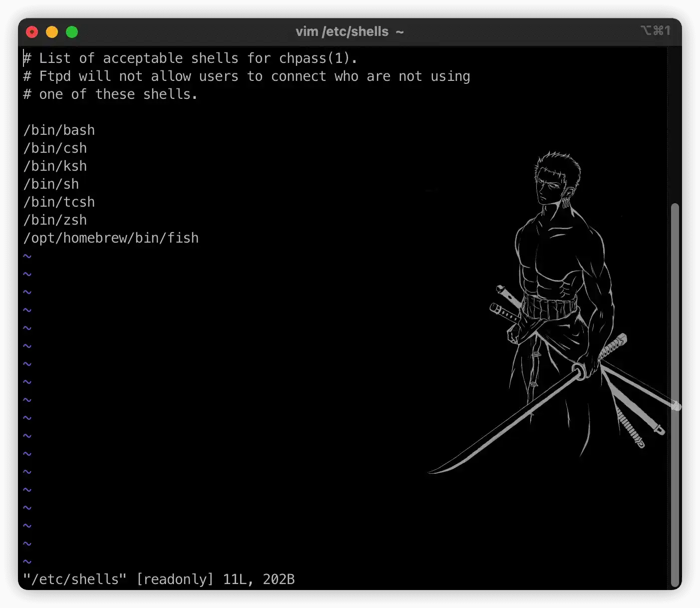The height and width of the screenshot is (608, 700).
Task: Click the "/etc/shells" filename in status line
Action: (x=75, y=579)
